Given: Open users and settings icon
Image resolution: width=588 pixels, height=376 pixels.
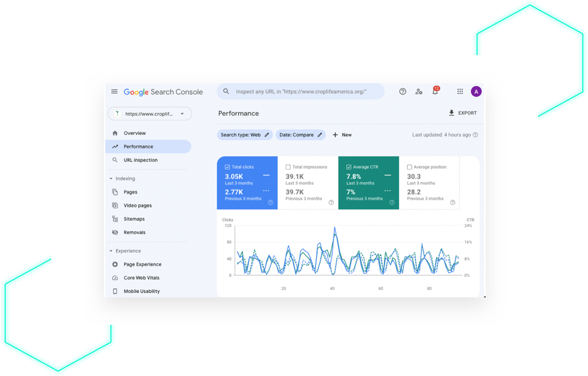Looking at the screenshot, I should pos(419,91).
